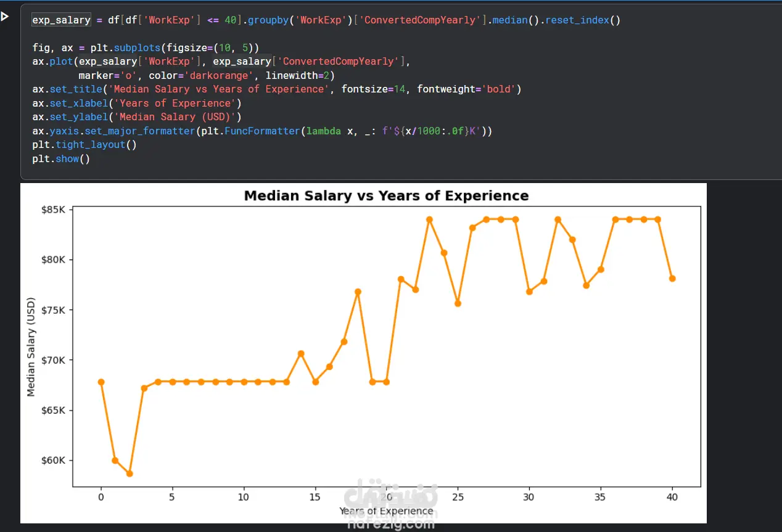Click the ax.set_title code line
The width and height of the screenshot is (782, 532).
[x=277, y=89]
